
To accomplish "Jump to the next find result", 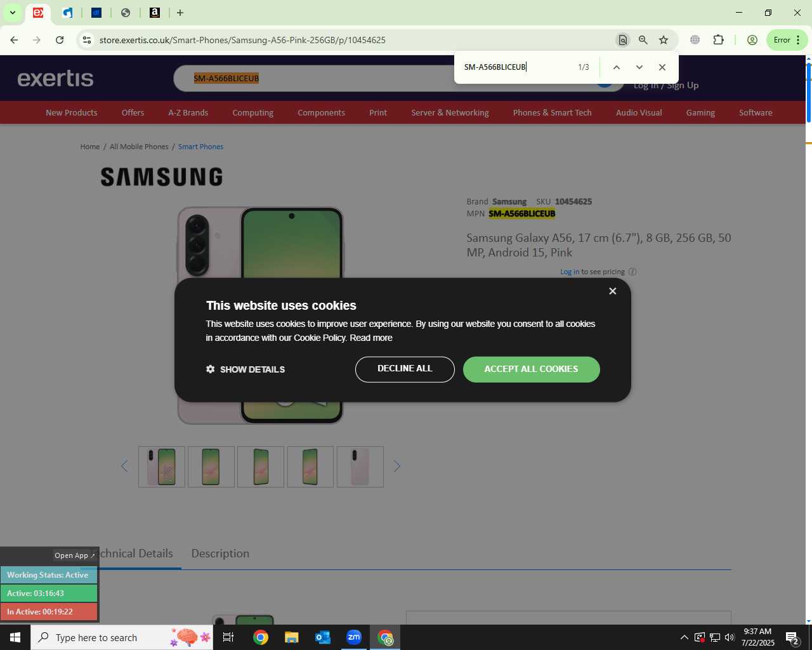I will click(x=639, y=67).
